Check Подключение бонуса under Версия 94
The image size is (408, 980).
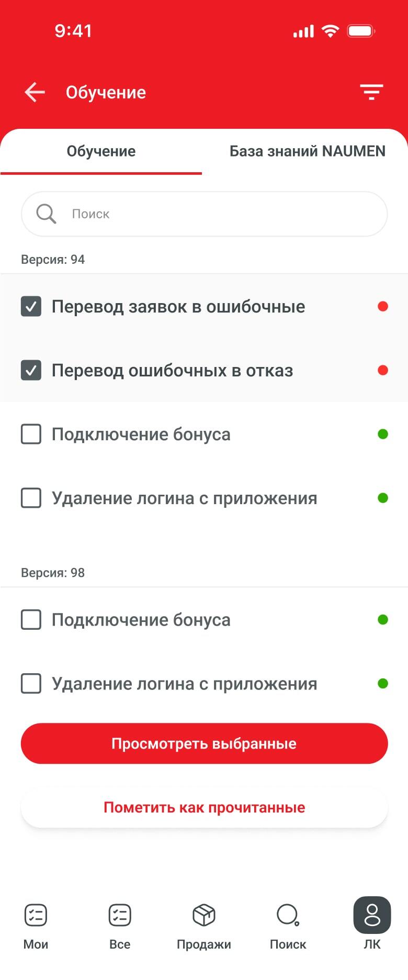(31, 435)
